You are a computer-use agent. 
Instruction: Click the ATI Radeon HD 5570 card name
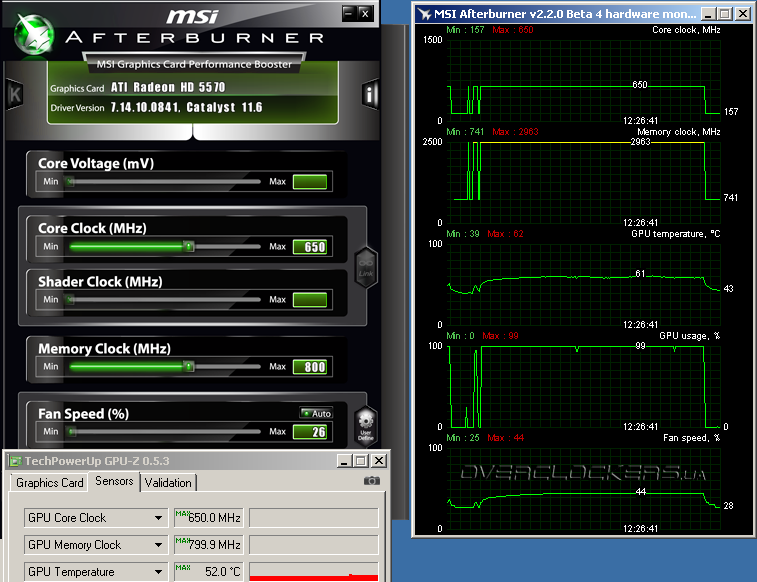tap(168, 87)
